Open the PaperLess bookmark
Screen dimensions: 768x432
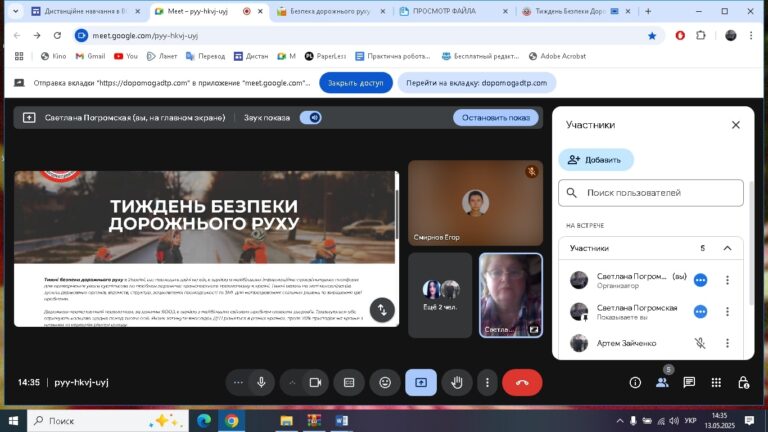point(325,56)
